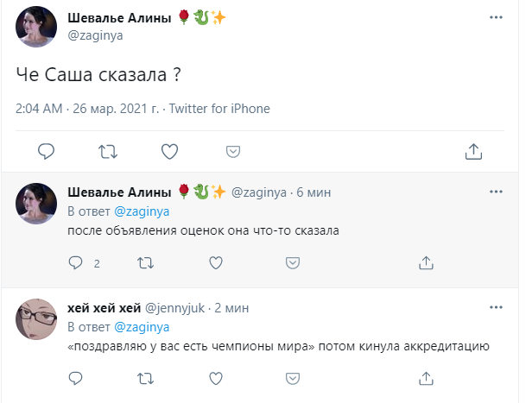Image resolution: width=532 pixels, height=403 pixels.
Task: Open more options on the 6 мин reply
Action: (496, 191)
